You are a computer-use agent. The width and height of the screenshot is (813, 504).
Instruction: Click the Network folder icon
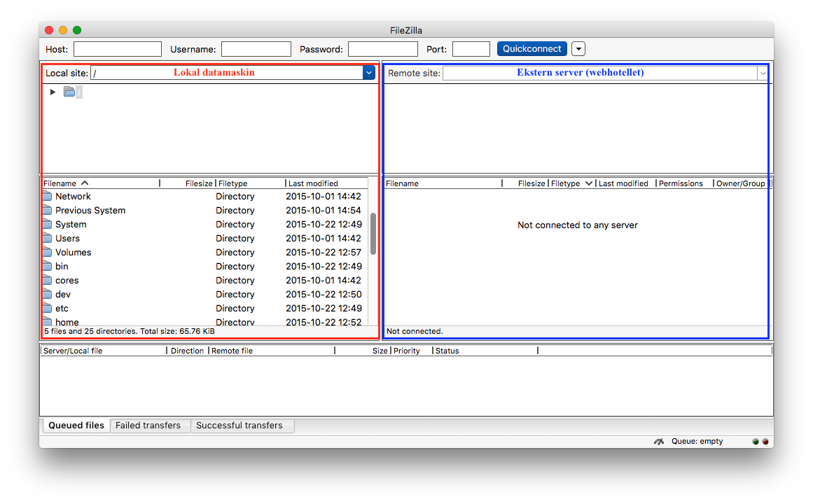click(x=48, y=197)
